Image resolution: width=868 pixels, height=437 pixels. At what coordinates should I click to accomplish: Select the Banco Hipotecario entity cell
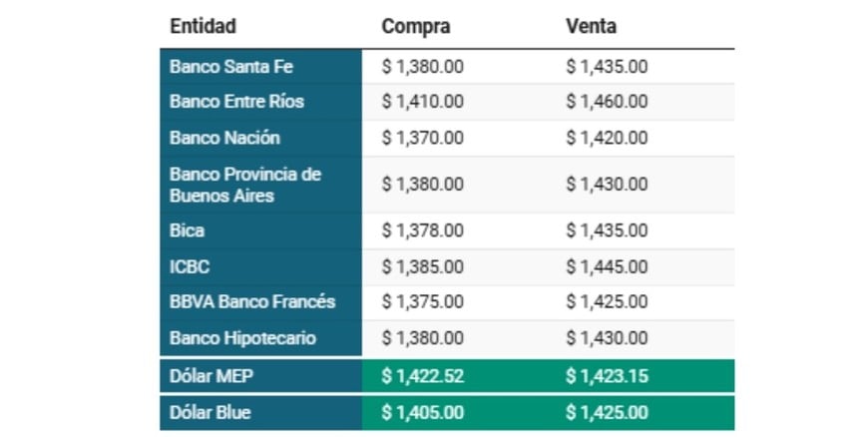coord(242,338)
